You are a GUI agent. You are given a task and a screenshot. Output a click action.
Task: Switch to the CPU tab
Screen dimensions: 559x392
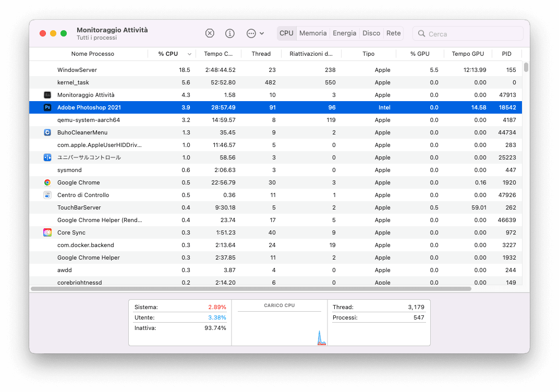[x=286, y=33]
